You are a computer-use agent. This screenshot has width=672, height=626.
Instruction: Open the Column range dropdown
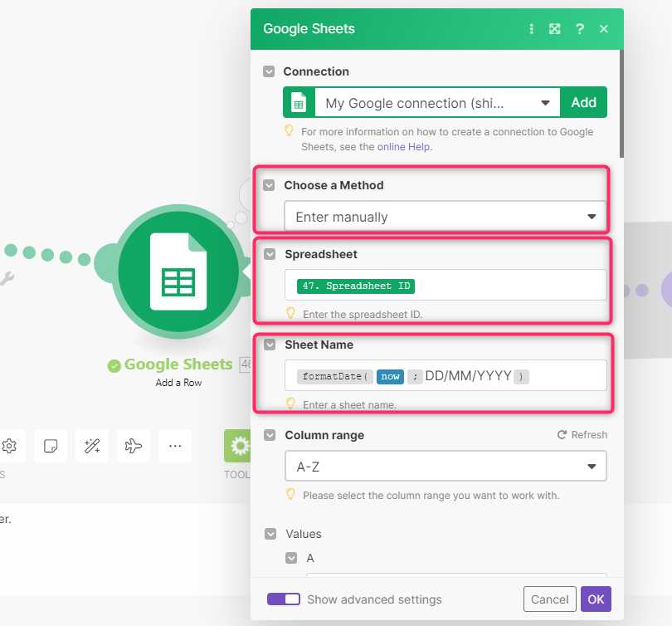click(446, 467)
